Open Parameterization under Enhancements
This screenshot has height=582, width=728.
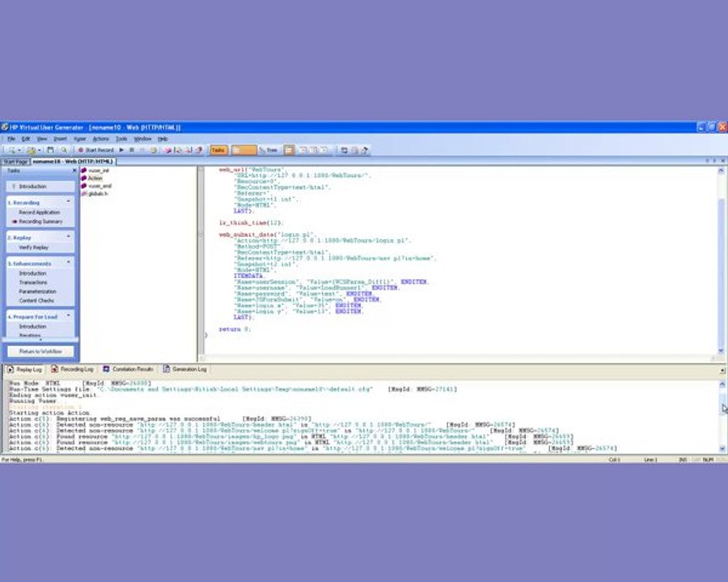click(x=37, y=292)
